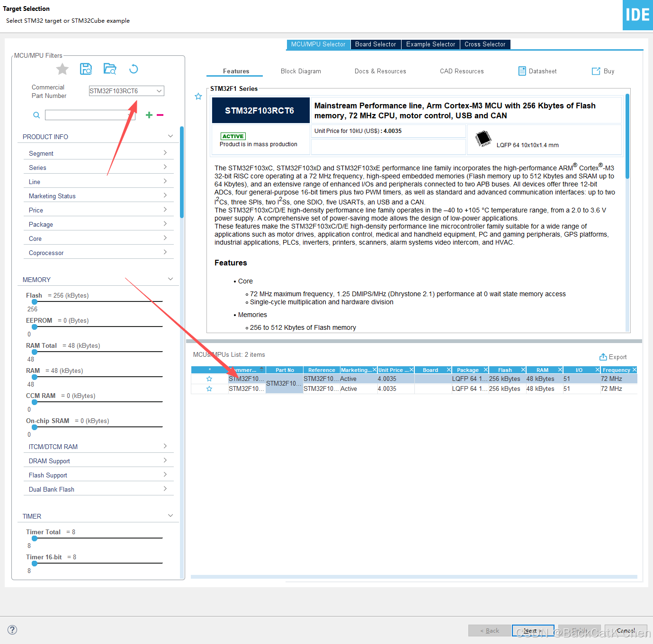Viewport: 653px width, 644px height.
Task: Open the Datasheet for STM32F103RCT6
Action: (537, 71)
